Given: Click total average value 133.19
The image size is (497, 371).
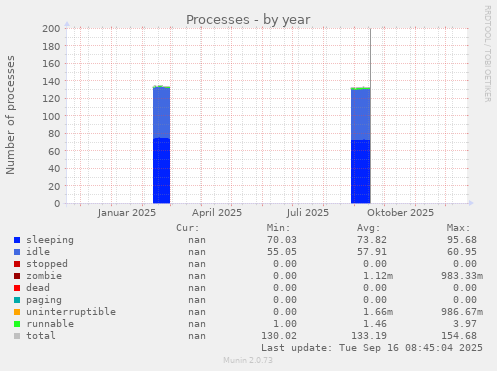Looking at the screenshot, I should (369, 336).
